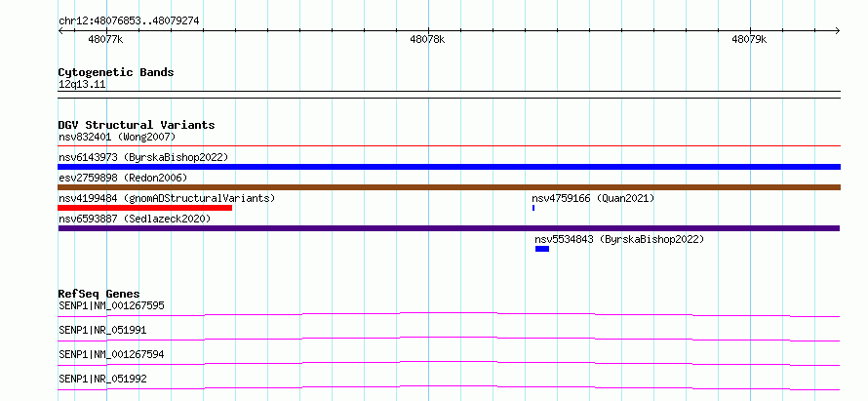Open variant nsv4759166 (Quan2021) label
The image size is (868, 401).
pyautogui.click(x=593, y=198)
